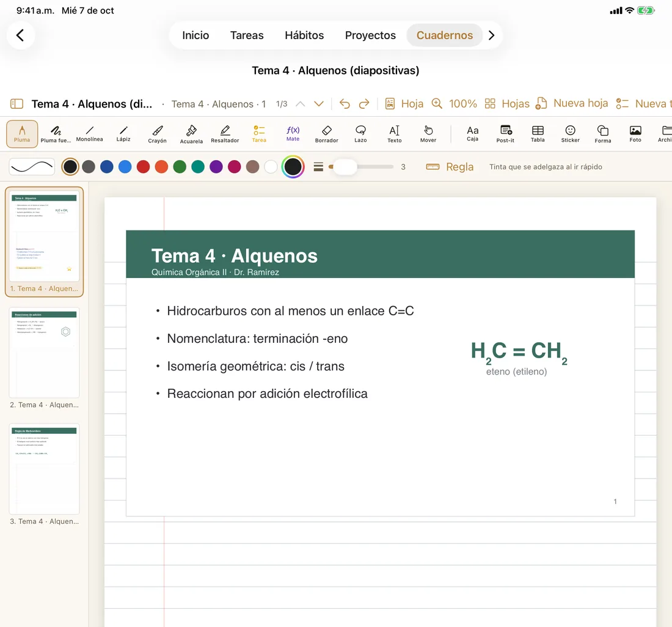The width and height of the screenshot is (672, 627).
Task: Show more tabs with right chevron
Action: point(492,35)
